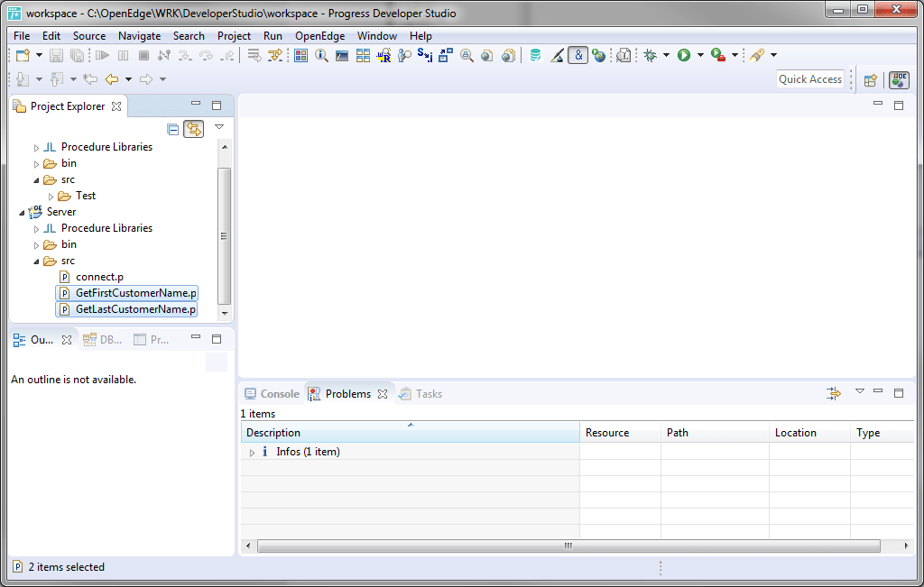The image size is (924, 587).
Task: Sort by the Description column header
Action: point(411,433)
